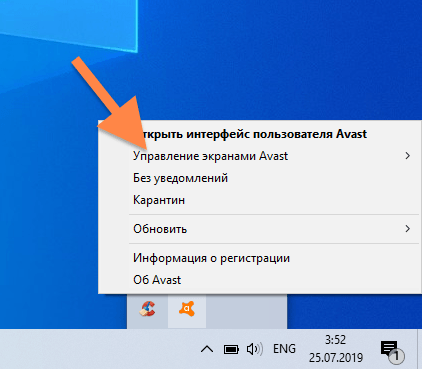
Task: Click the CCleaner tray icon
Action: click(147, 309)
